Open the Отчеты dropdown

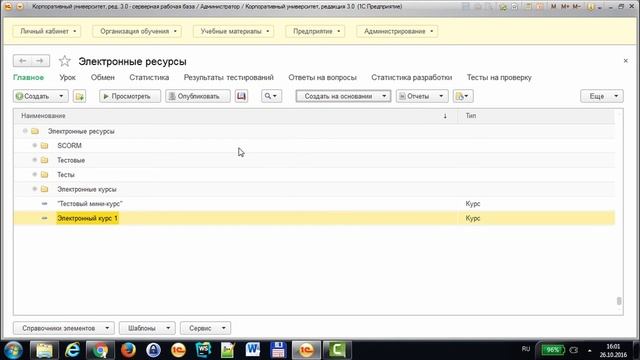422,96
